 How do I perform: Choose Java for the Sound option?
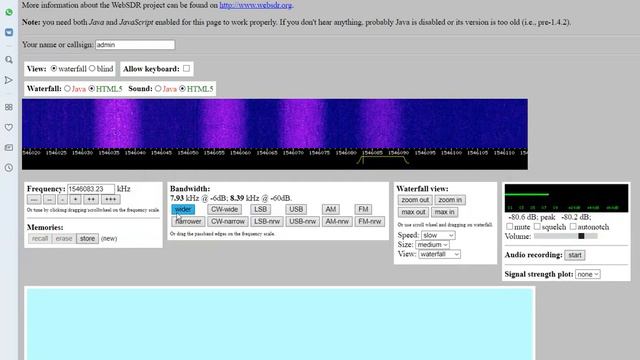coord(158,89)
